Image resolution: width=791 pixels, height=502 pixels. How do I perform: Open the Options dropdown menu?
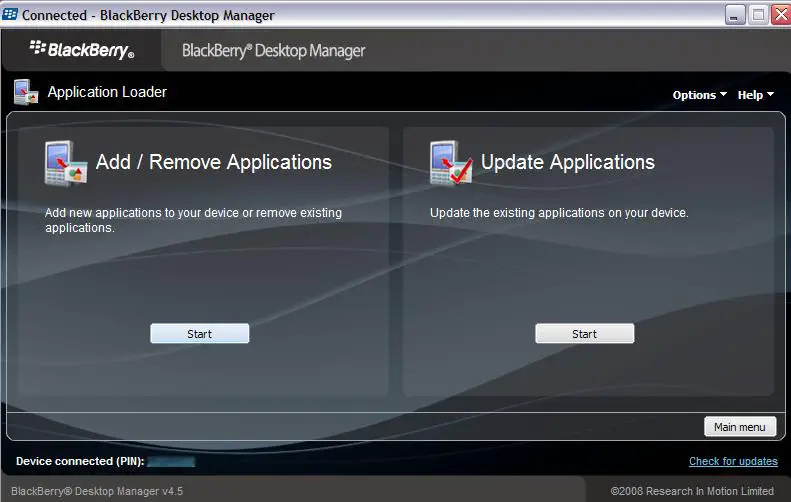(699, 95)
